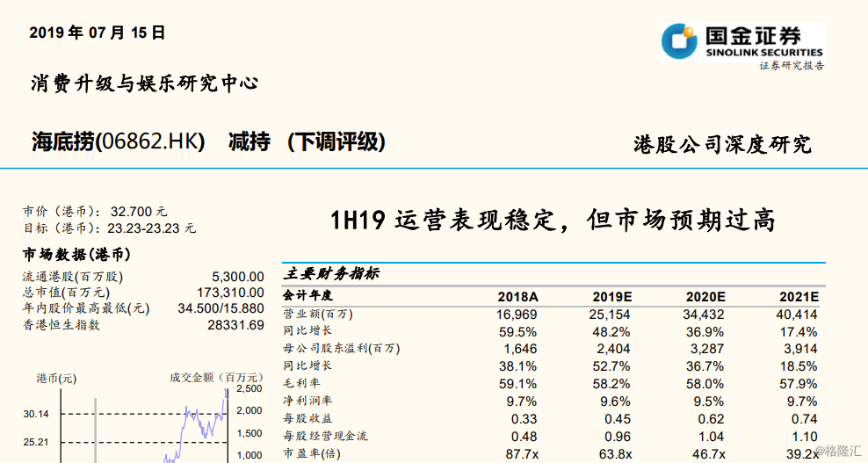Click the 香港恒生指数 label
The height and width of the screenshot is (463, 868).
click(61, 325)
